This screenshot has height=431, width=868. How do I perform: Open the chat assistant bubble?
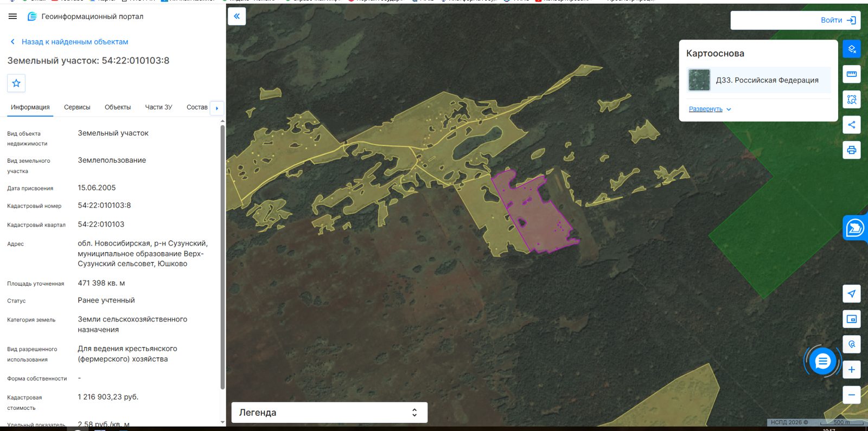tap(822, 361)
